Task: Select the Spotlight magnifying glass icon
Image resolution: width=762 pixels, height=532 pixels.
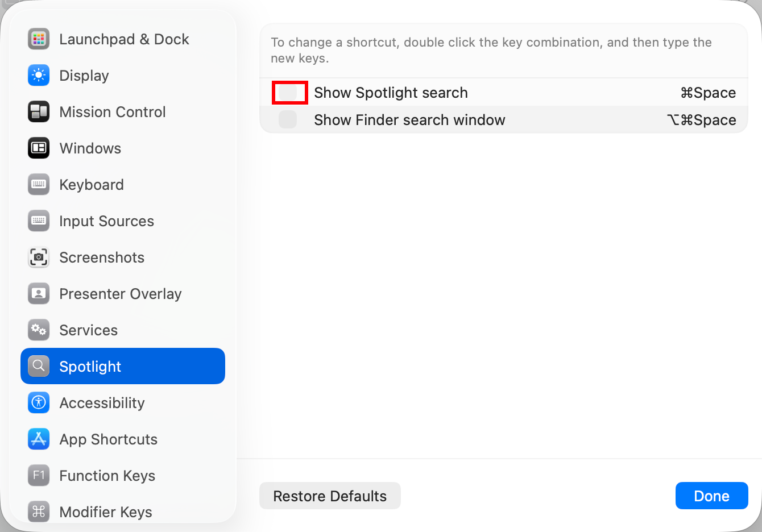Action: point(38,366)
